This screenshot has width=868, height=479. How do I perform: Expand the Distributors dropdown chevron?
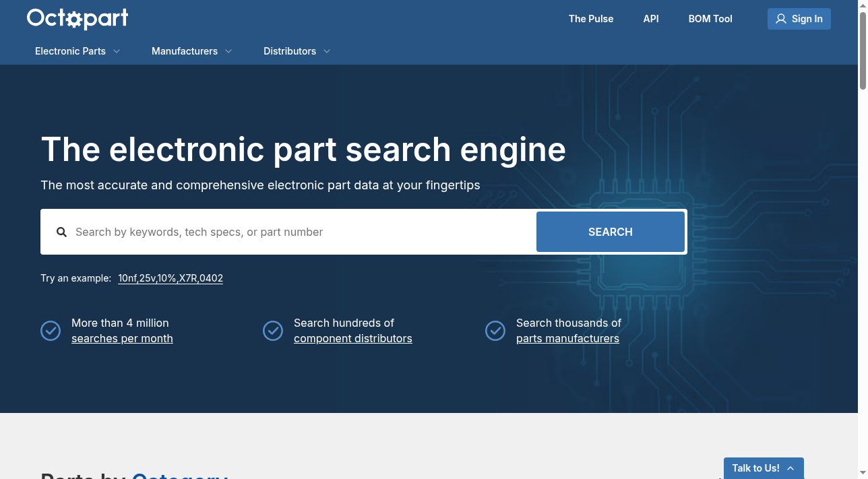click(x=327, y=51)
